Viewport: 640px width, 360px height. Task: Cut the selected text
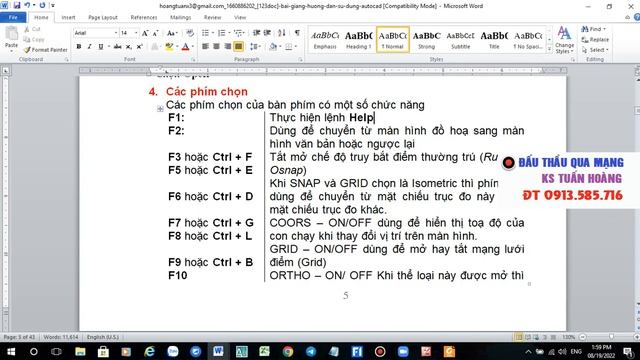(x=32, y=29)
